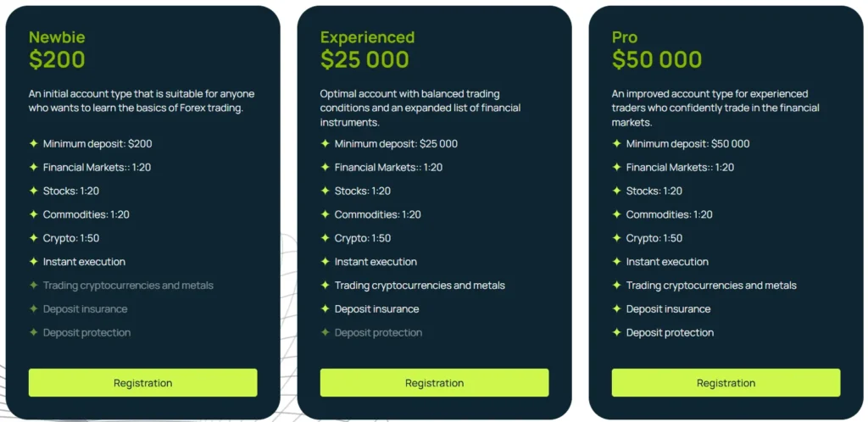Click the $50 000 price heading
This screenshot has height=422, width=868.
657,60
